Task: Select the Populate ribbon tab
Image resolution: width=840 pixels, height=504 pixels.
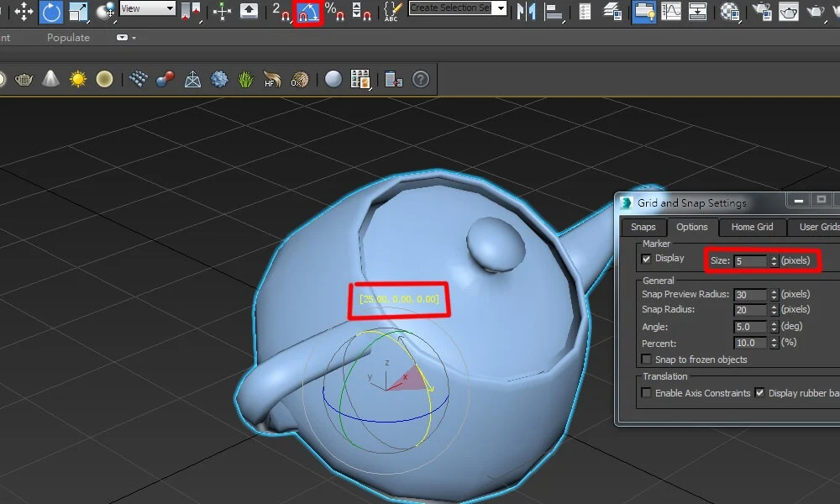Action: 68,38
